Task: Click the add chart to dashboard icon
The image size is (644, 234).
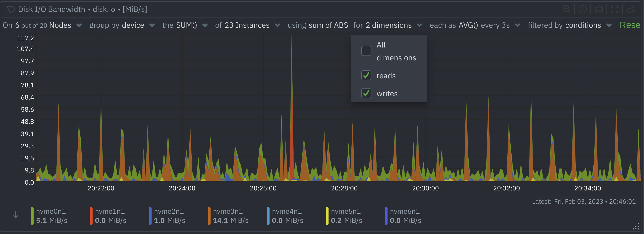Action: pos(631,10)
